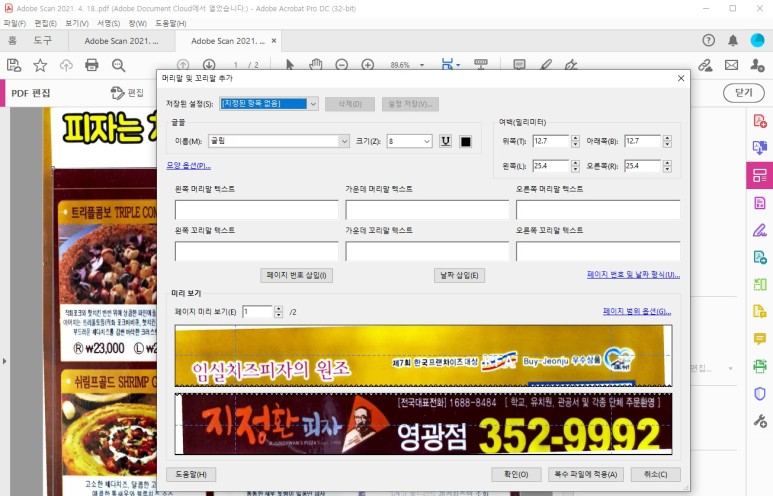This screenshot has width=773, height=496.
Task: Click the 가운데 꼬리말 텍스트 input field
Action: [x=427, y=251]
